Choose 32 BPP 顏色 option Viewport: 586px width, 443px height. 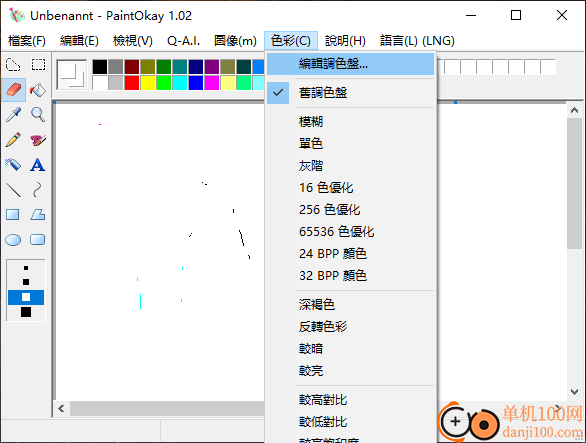351,276
